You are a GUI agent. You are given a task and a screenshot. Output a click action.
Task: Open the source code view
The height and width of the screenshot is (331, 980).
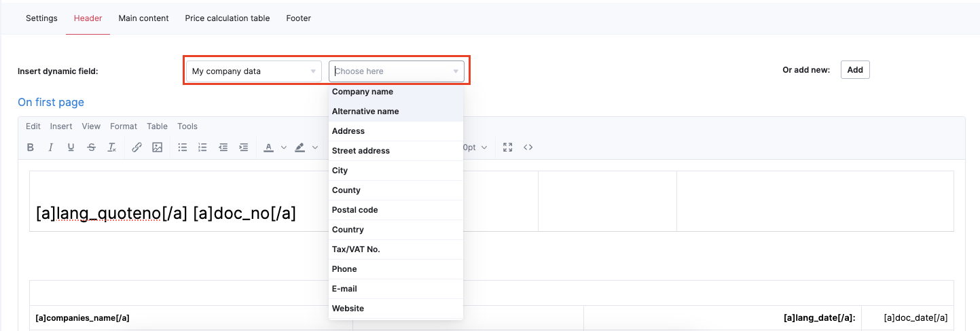[528, 147]
